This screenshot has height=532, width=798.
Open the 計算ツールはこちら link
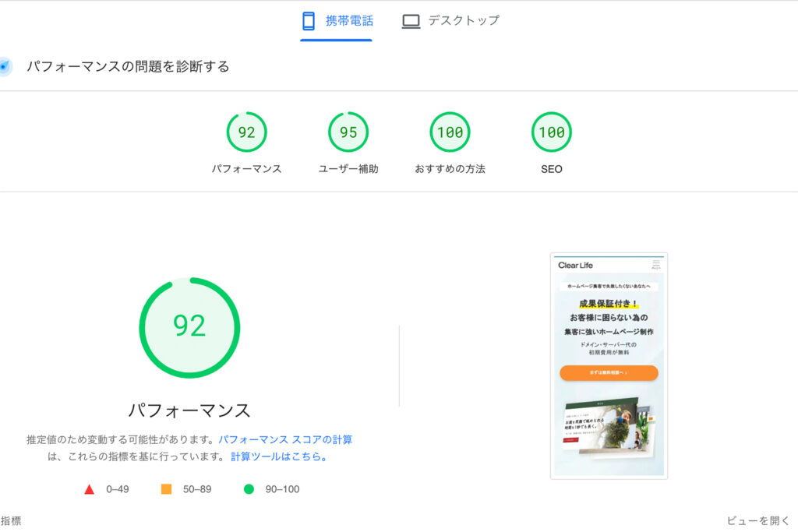coord(279,457)
